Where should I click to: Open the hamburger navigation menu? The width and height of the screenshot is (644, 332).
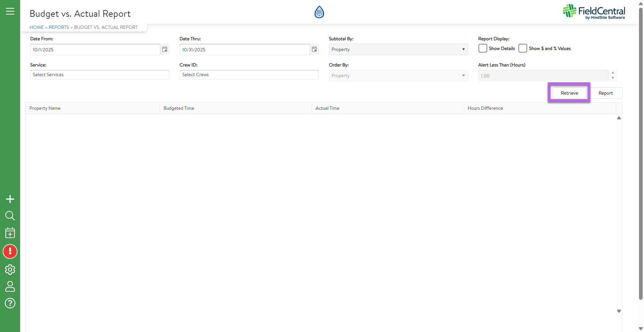(10, 11)
